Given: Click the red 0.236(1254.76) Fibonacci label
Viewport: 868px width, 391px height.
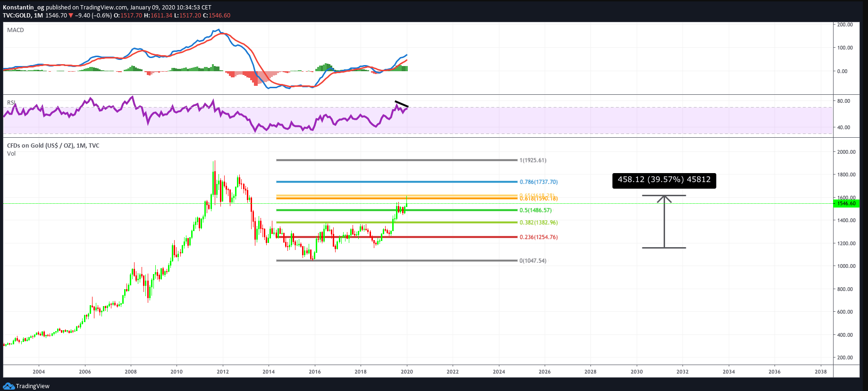Looking at the screenshot, I should (539, 237).
